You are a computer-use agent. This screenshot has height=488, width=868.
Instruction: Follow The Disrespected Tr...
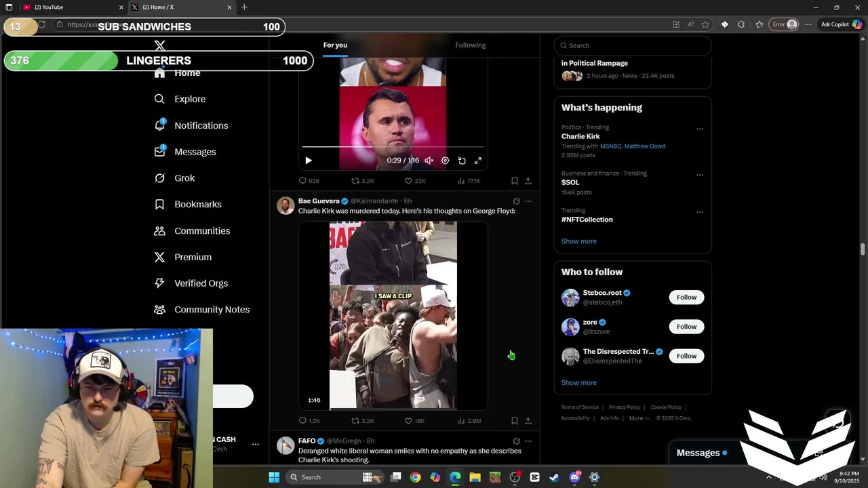[686, 356]
